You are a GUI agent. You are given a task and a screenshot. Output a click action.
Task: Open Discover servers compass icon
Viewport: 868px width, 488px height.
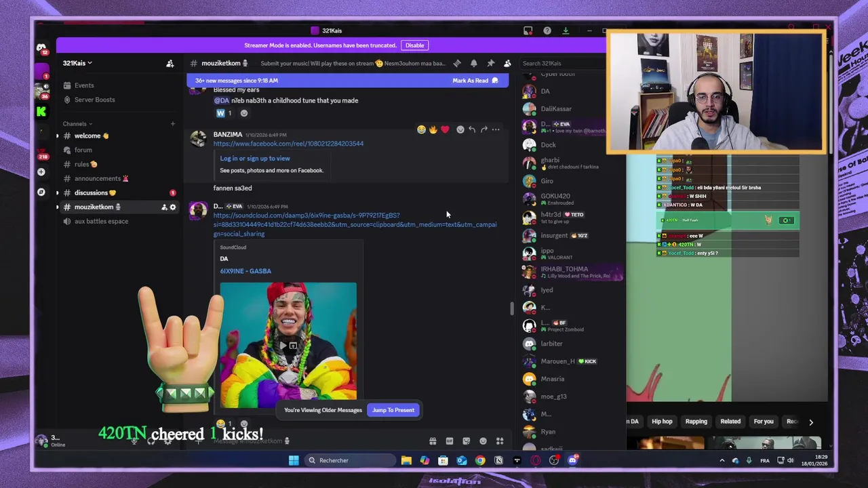point(41,192)
